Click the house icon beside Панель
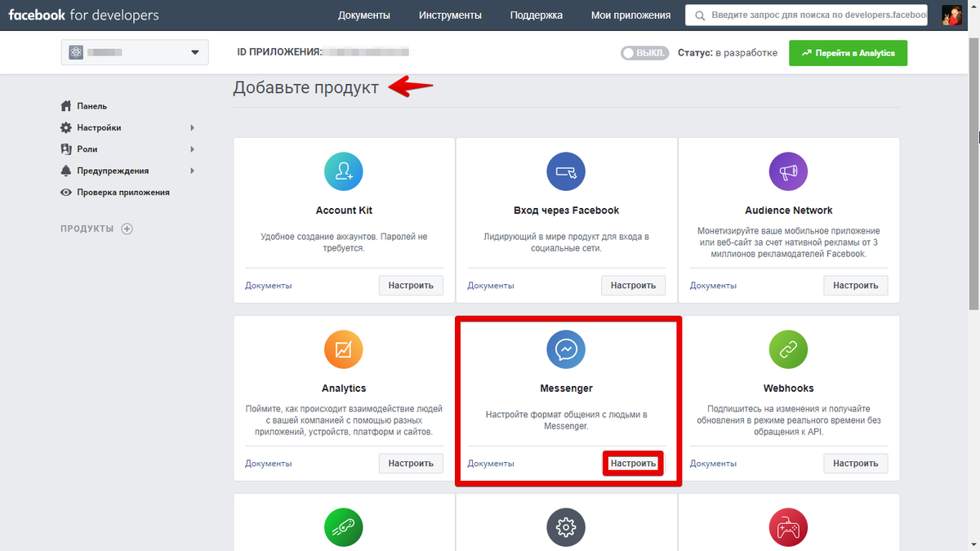The height and width of the screenshot is (551, 980). tap(66, 106)
